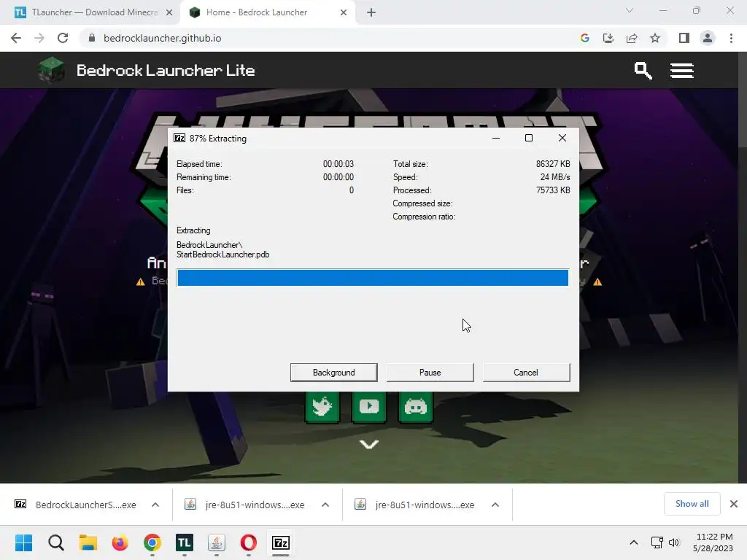Bookmark this page with star icon
747x560 pixels.
[x=655, y=38]
